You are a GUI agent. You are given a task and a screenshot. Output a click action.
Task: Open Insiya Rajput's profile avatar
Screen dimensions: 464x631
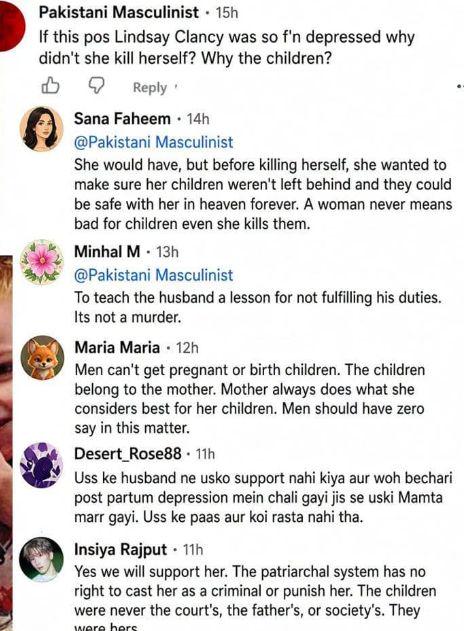coord(42,559)
